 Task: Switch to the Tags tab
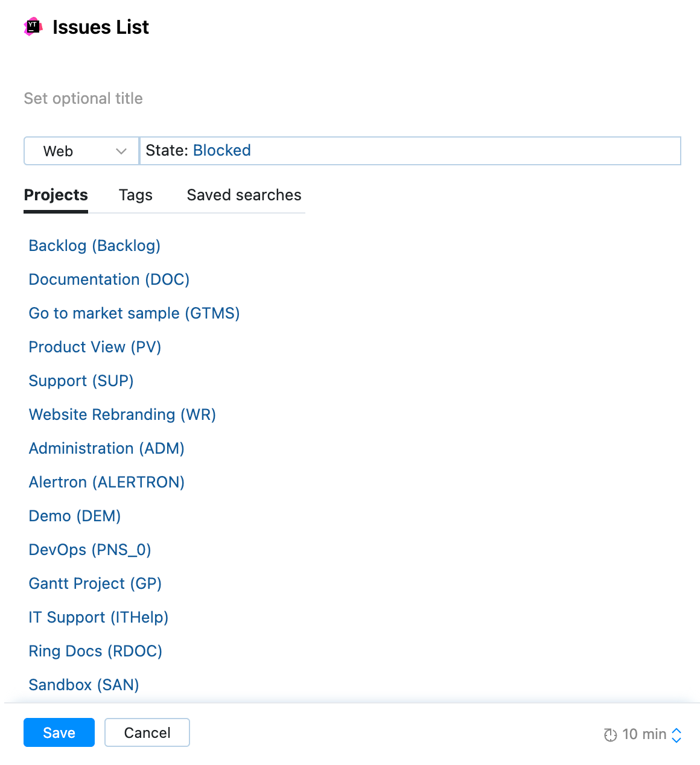(135, 195)
